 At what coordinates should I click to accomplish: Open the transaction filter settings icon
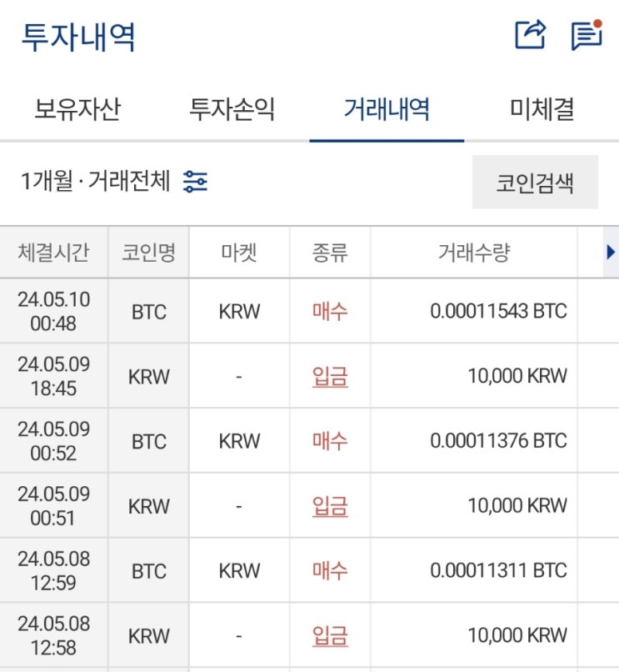196,181
